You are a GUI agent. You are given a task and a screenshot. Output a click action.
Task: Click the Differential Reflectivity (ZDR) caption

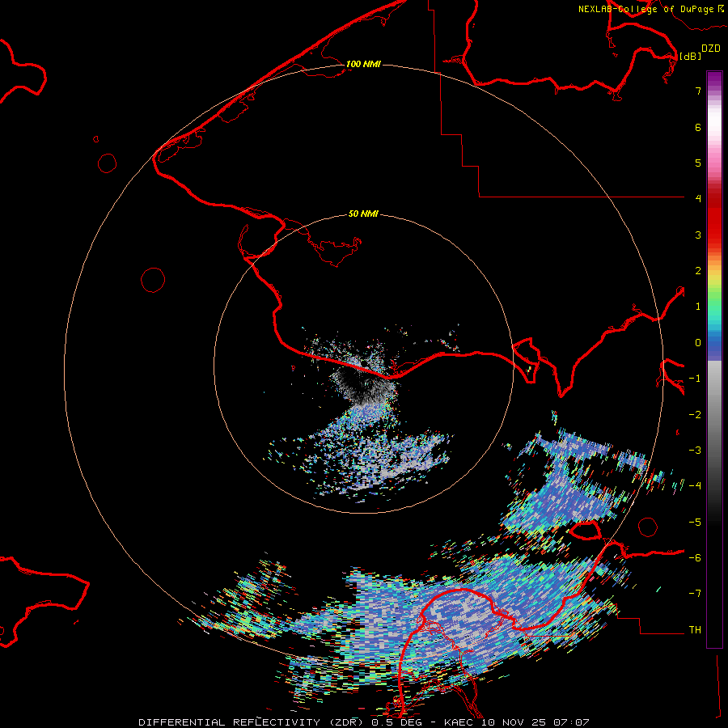253,722
